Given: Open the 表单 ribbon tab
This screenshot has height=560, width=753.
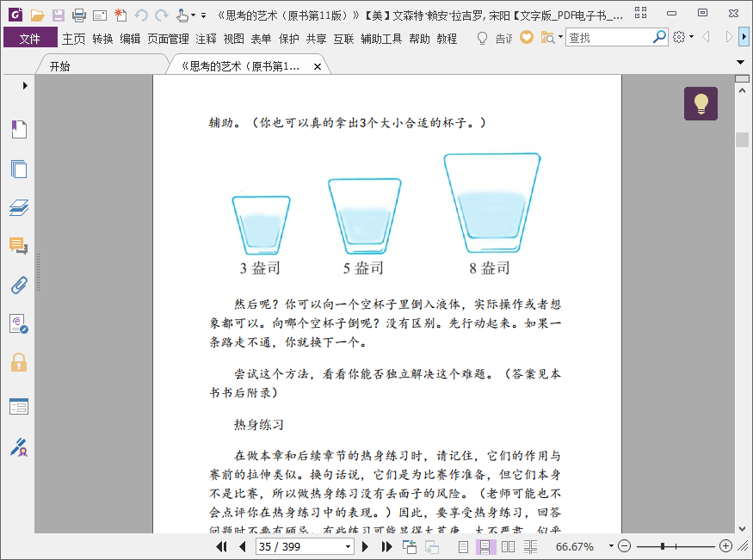Looking at the screenshot, I should [x=262, y=39].
